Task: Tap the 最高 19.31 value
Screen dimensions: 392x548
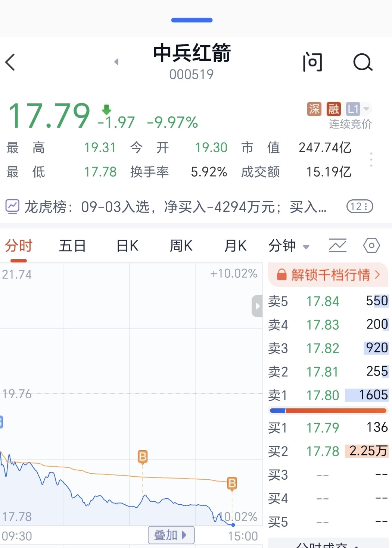Action: tap(100, 147)
